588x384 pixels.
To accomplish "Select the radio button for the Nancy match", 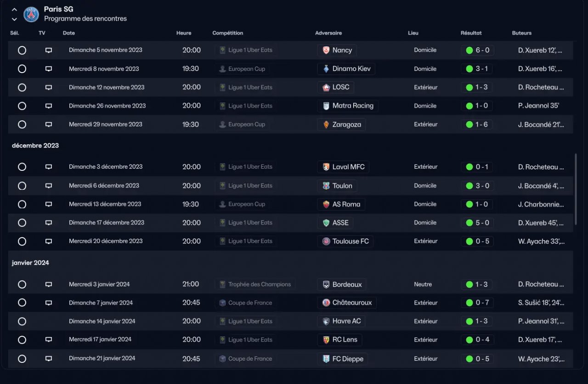I will click(x=22, y=51).
